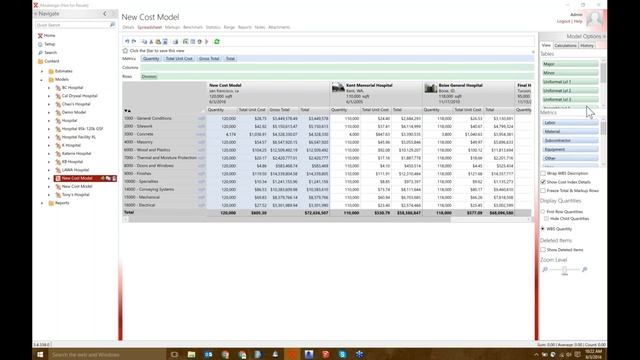Click the play arrow icon in toolbar

click(x=207, y=42)
